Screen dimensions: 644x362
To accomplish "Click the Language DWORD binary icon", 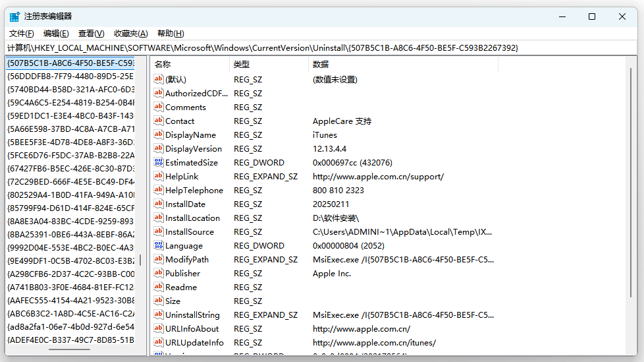I will click(x=159, y=245).
